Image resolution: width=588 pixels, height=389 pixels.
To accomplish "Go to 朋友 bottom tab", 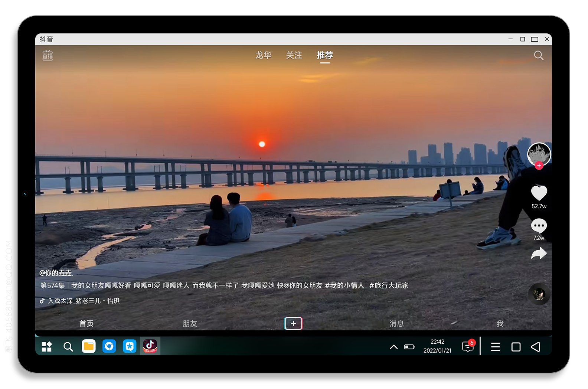I will [190, 324].
